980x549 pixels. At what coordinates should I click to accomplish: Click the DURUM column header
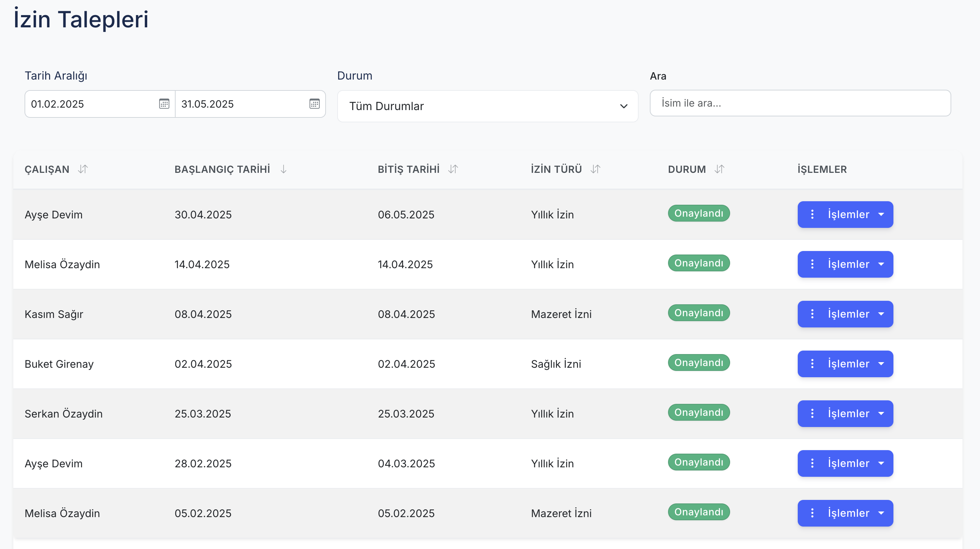click(687, 169)
